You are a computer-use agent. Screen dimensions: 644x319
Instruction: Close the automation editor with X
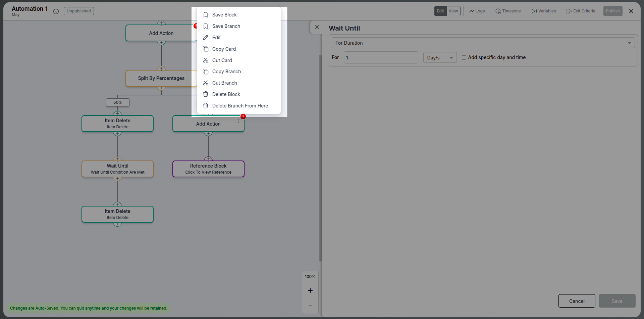pos(631,11)
